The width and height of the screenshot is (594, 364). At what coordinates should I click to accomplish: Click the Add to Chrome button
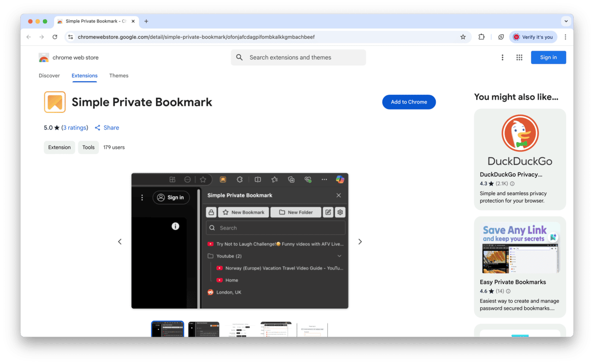tap(408, 102)
